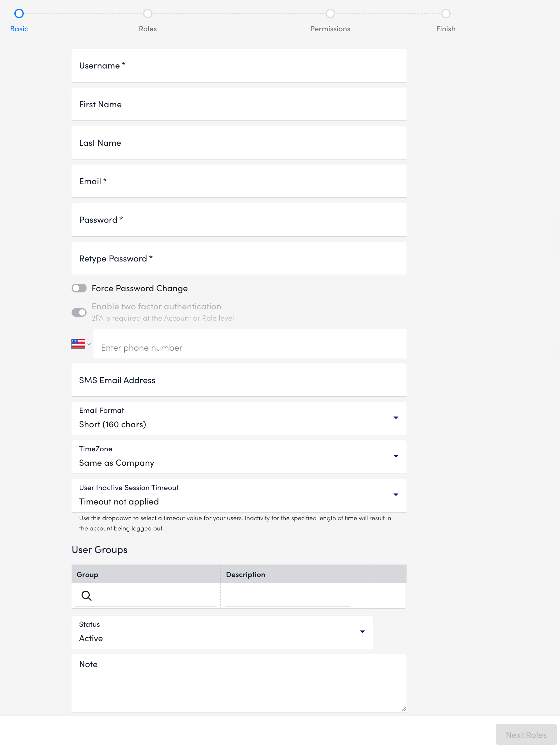The height and width of the screenshot is (750, 560).
Task: Click the Basic step circle indicator
Action: pyautogui.click(x=19, y=13)
